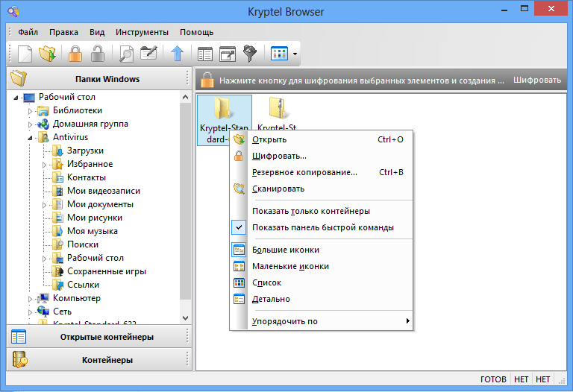The width and height of the screenshot is (573, 392).
Task: Click the open-folders icon beside Папки Windows
Action: (x=19, y=78)
